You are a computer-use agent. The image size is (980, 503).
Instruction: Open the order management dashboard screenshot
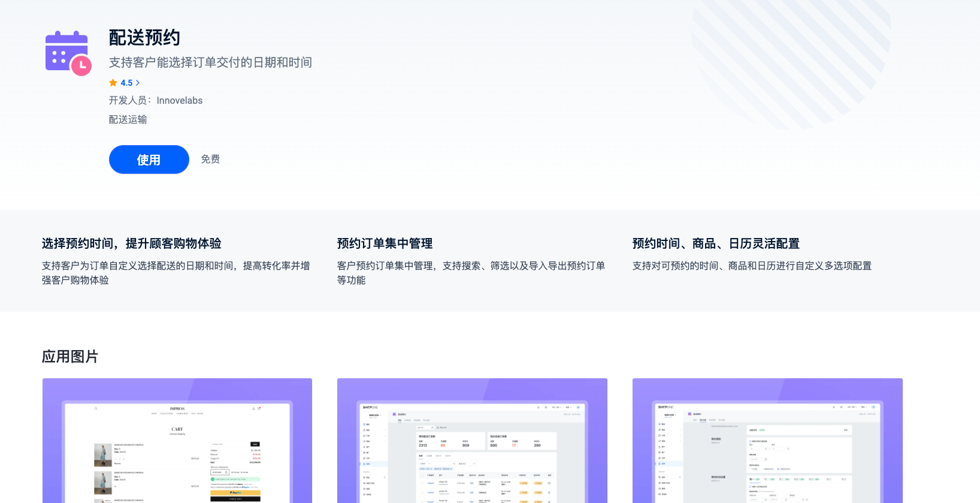click(x=472, y=441)
